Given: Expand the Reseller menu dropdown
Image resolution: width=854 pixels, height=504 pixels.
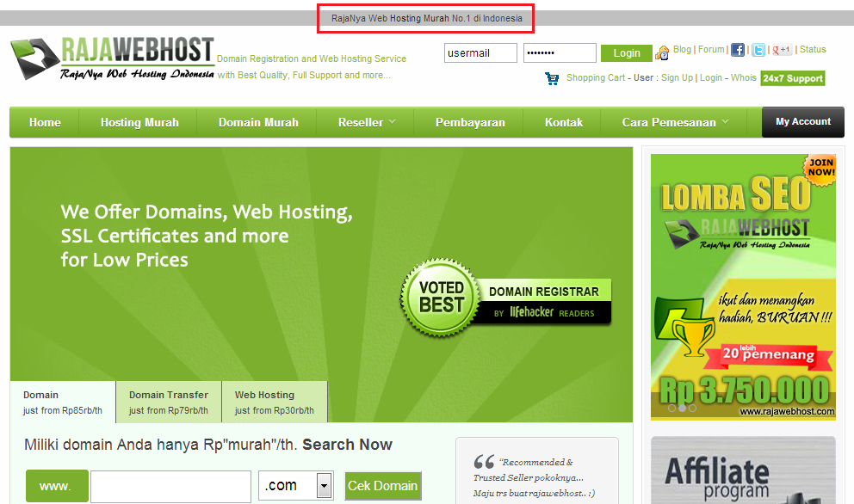Looking at the screenshot, I should pyautogui.click(x=366, y=122).
